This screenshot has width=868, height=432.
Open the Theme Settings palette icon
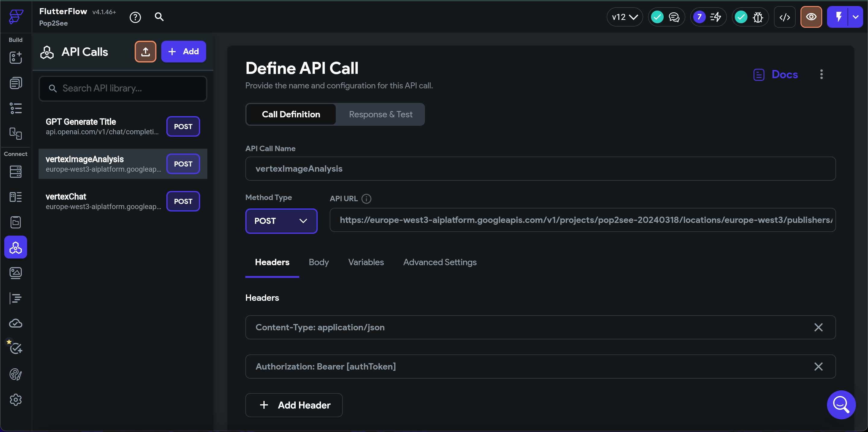(15, 374)
